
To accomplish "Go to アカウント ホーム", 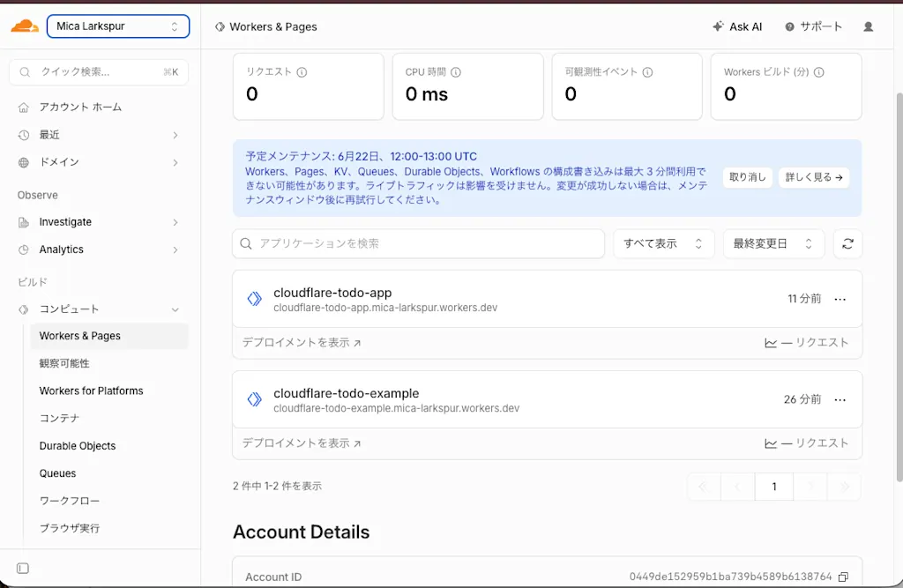I will coord(80,108).
